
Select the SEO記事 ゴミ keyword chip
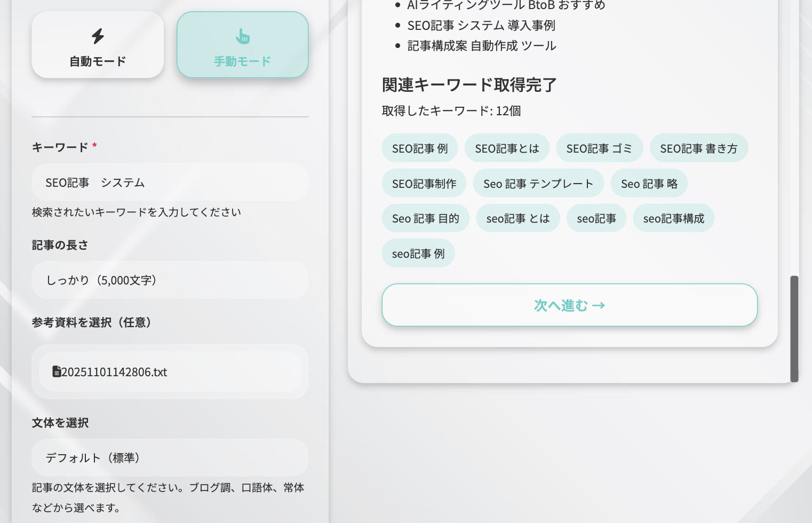click(599, 148)
